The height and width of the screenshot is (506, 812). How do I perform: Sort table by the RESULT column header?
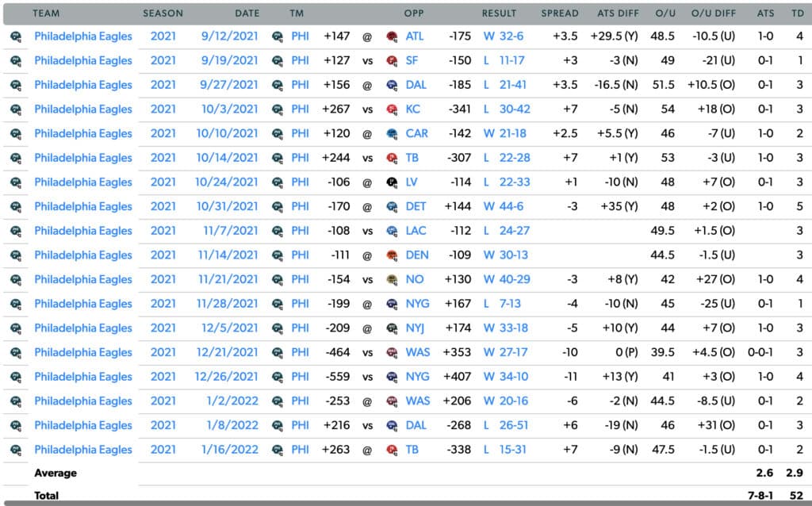tap(499, 13)
